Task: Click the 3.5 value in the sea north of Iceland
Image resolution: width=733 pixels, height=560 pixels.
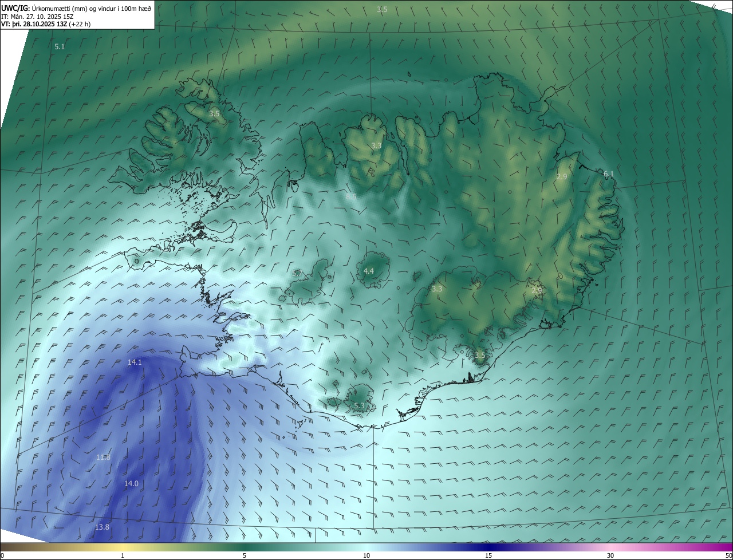Action: click(382, 9)
